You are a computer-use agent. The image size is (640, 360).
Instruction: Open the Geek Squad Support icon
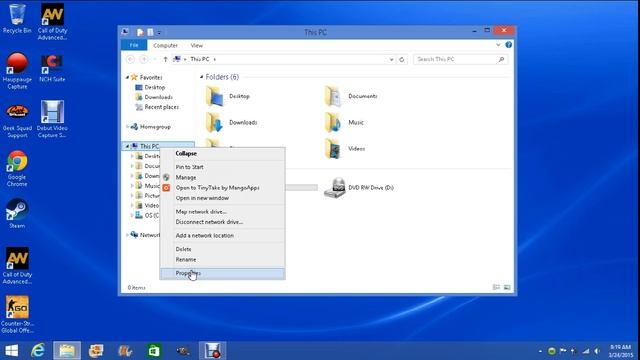click(x=17, y=120)
